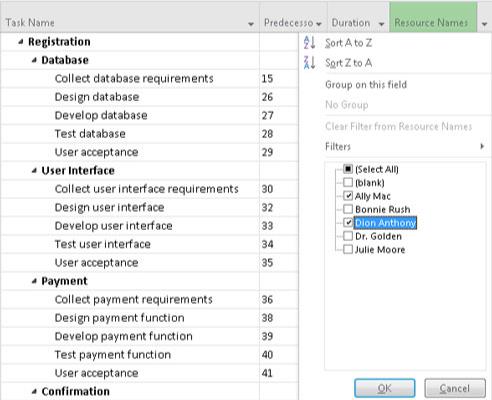Choose Group on this field
The height and width of the screenshot is (400, 492).
click(366, 85)
